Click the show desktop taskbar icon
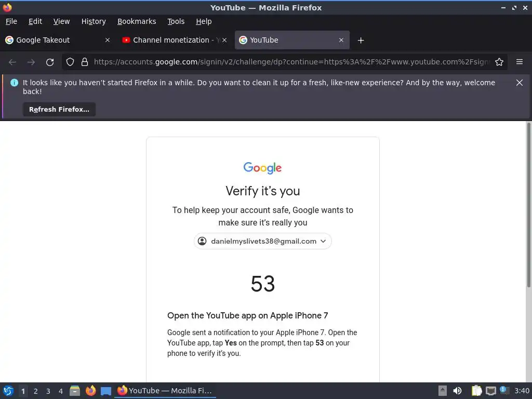 106,391
